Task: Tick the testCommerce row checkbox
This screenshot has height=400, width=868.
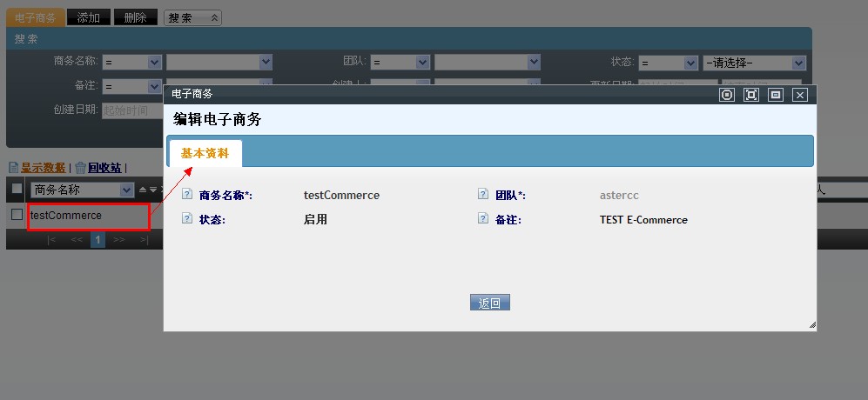Action: tap(17, 215)
